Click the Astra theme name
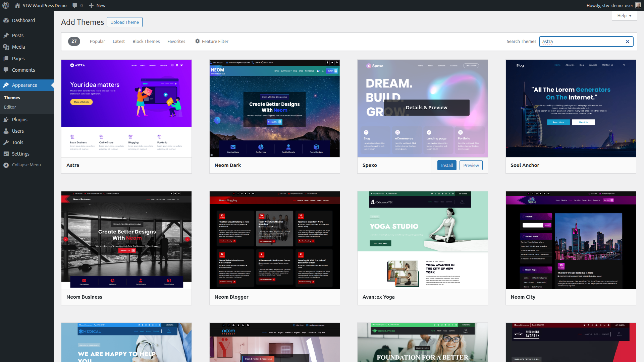 coord(73,165)
